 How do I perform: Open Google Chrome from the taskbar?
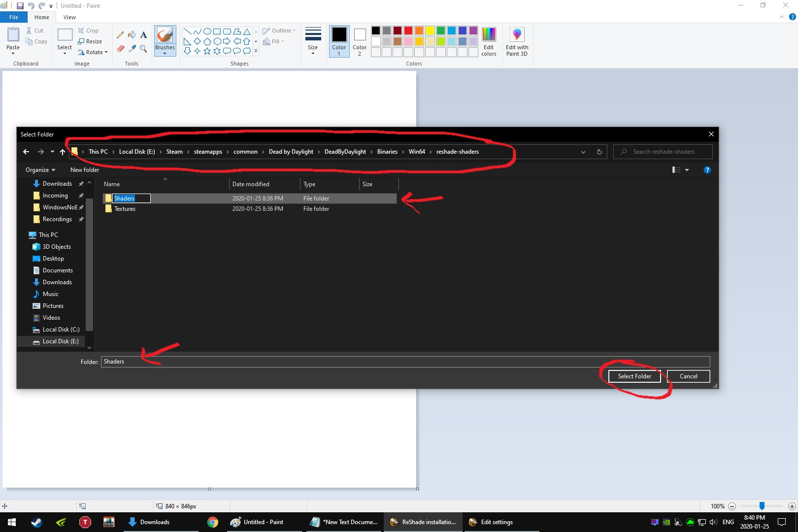213,522
